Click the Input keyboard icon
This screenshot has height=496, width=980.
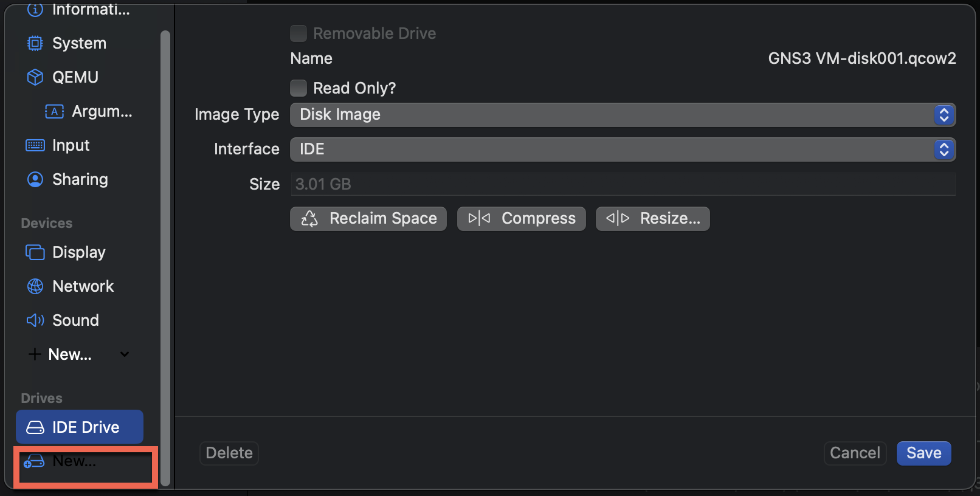pyautogui.click(x=35, y=145)
